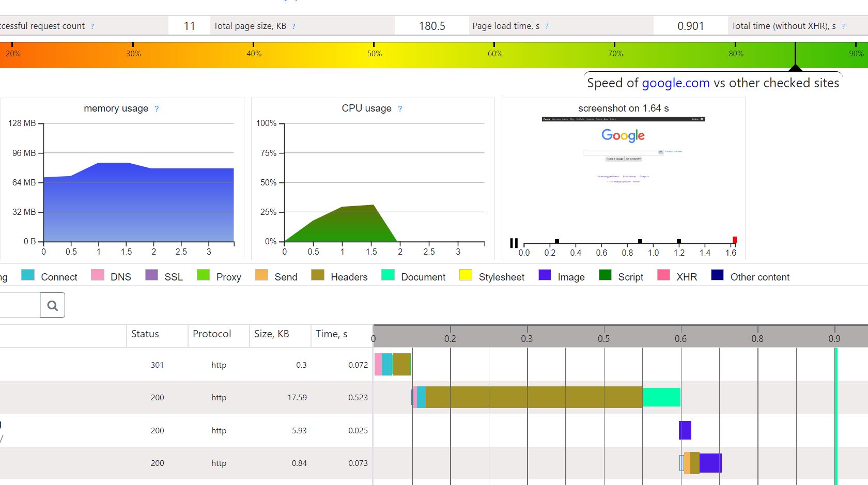Click the request count value 11
Viewport: 868px width, 485px height.
pyautogui.click(x=189, y=26)
